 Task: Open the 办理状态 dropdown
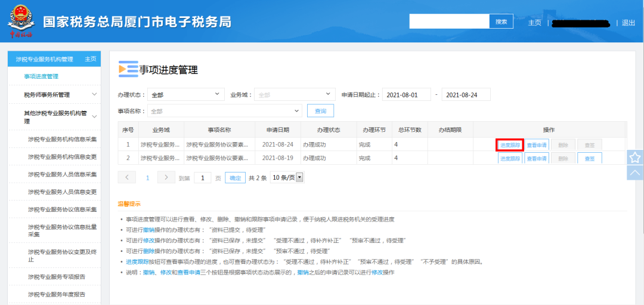185,94
